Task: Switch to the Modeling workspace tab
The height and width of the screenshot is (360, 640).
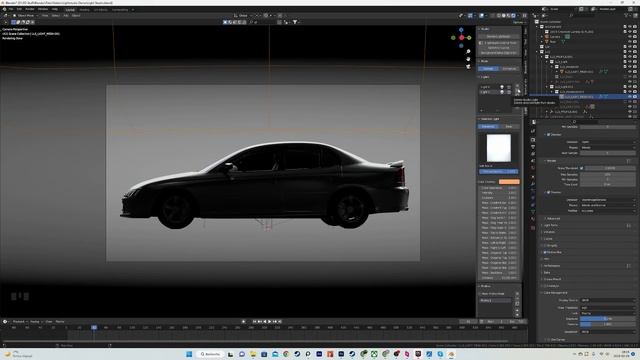Action: click(84, 9)
